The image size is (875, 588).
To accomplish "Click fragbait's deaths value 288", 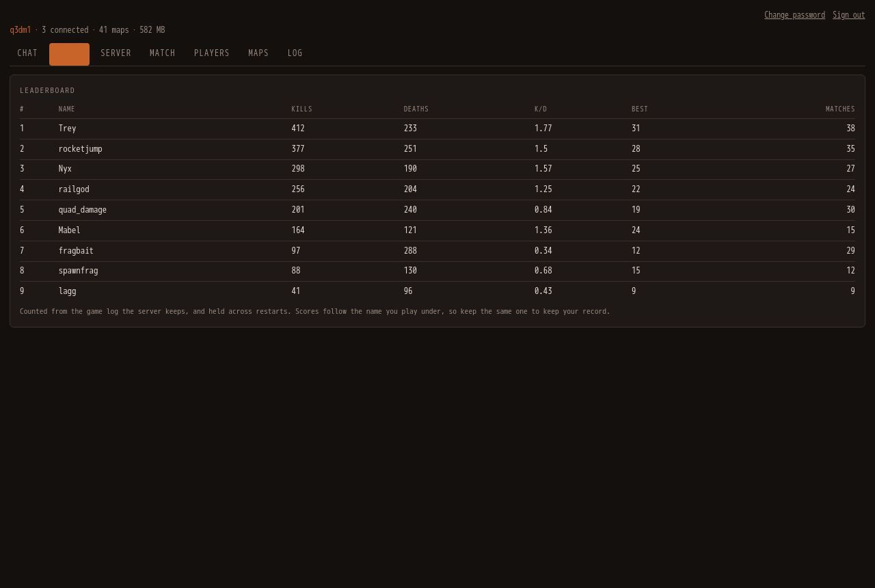I will [x=410, y=251].
